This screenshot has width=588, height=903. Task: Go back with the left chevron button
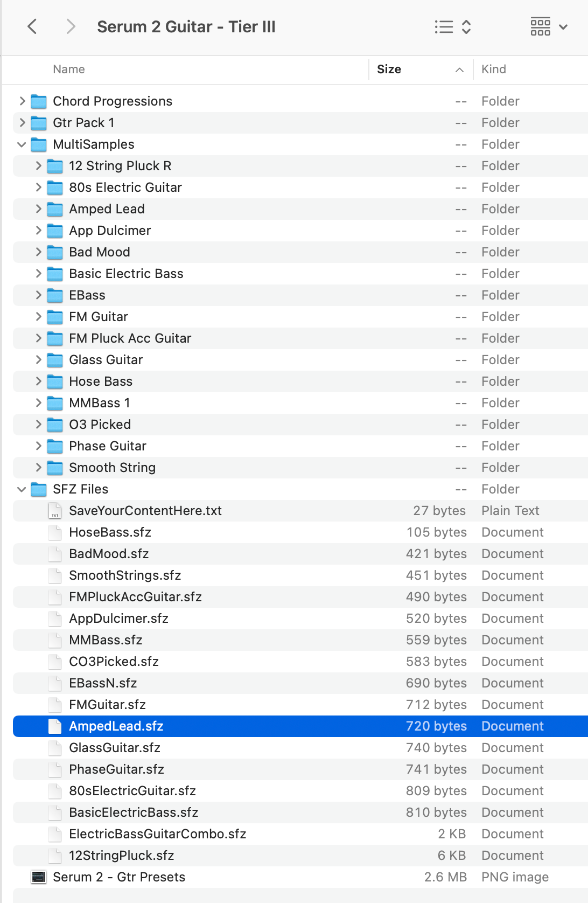pyautogui.click(x=32, y=26)
